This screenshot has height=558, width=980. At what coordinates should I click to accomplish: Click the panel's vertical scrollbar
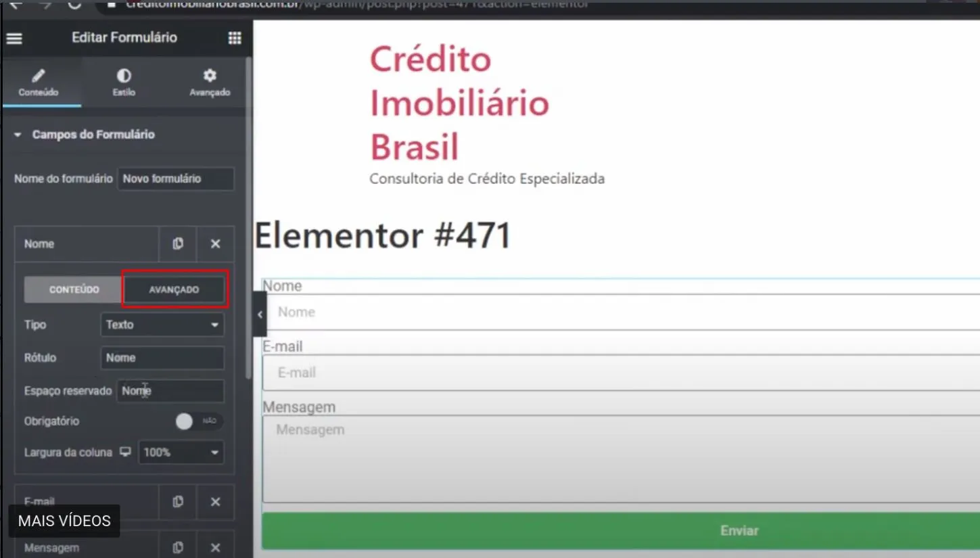tap(248, 216)
